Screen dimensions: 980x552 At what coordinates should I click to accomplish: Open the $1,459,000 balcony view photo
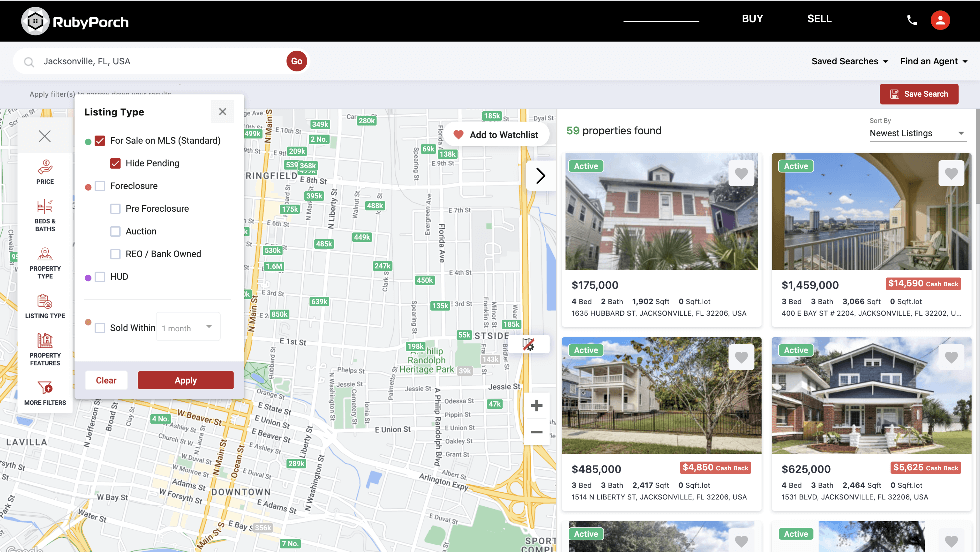pos(871,211)
